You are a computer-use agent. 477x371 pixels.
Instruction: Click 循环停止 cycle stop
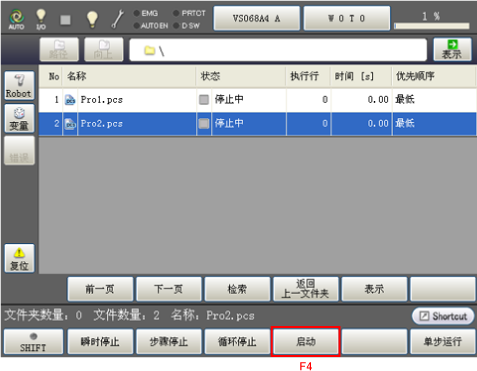click(237, 342)
